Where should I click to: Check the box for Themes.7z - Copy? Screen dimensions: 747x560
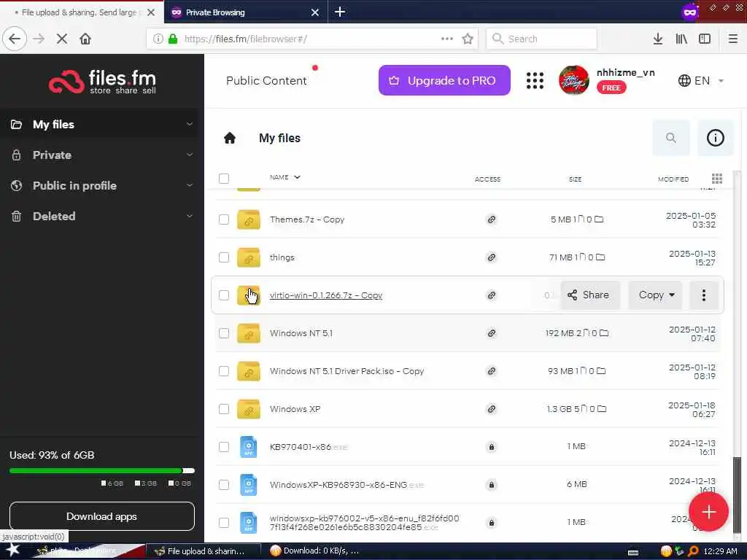pos(224,219)
